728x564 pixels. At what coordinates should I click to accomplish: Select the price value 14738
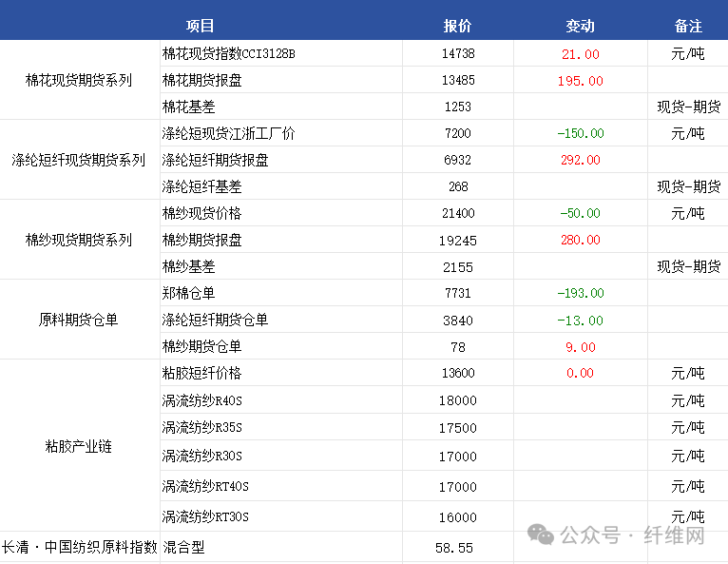tap(458, 53)
